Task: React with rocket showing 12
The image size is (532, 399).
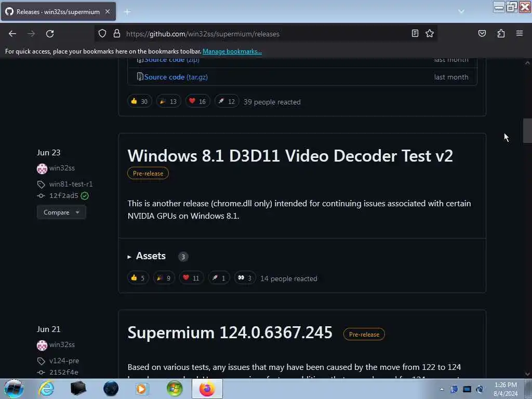Action: pyautogui.click(x=227, y=101)
